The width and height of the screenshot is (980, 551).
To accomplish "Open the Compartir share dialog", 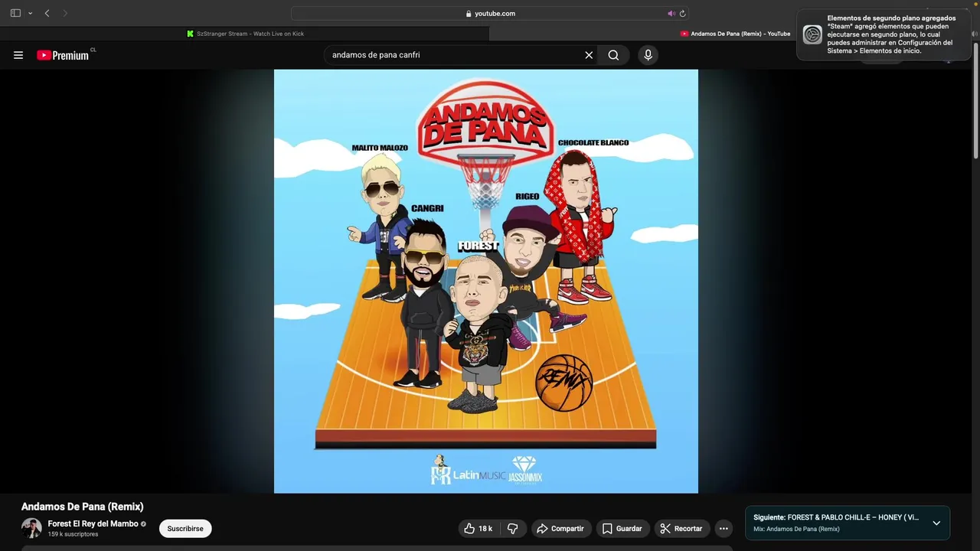I will point(560,528).
